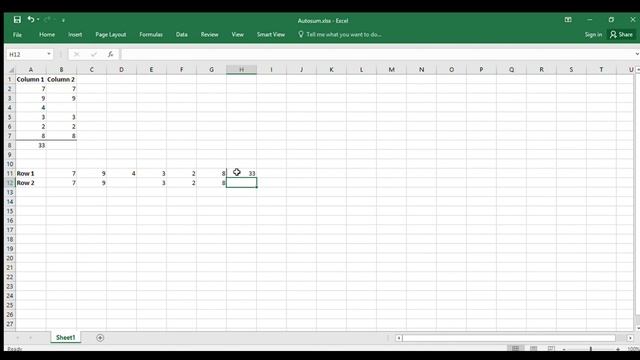
Task: Click the Name Box showing H12
Action: coord(26,54)
